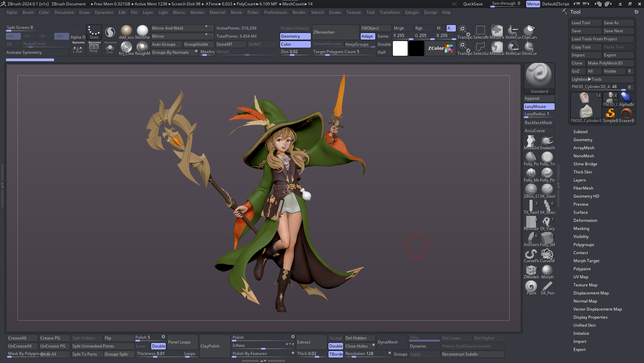Toggle LazyMouse off
The image size is (644, 363).
539,107
